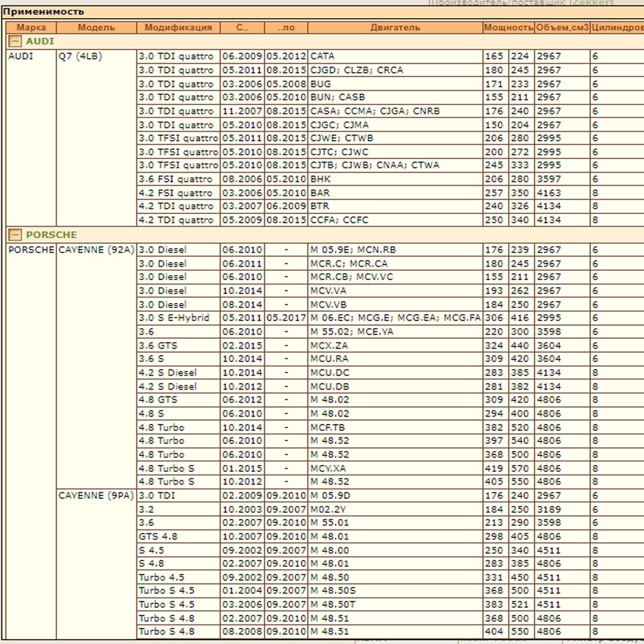The image size is (644, 644).
Task: Click the 3.6 GTS modification cell
Action: pos(178,345)
